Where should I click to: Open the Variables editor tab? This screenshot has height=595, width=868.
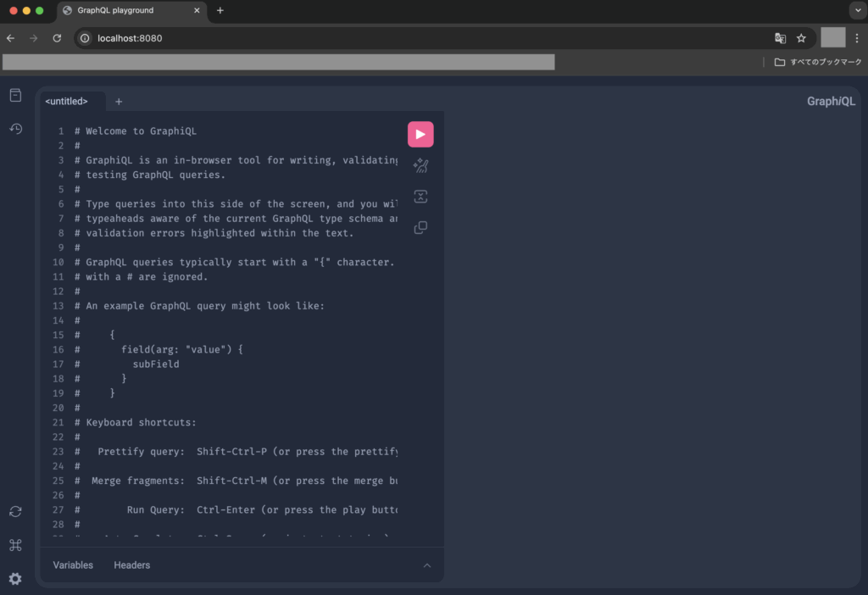pos(73,565)
